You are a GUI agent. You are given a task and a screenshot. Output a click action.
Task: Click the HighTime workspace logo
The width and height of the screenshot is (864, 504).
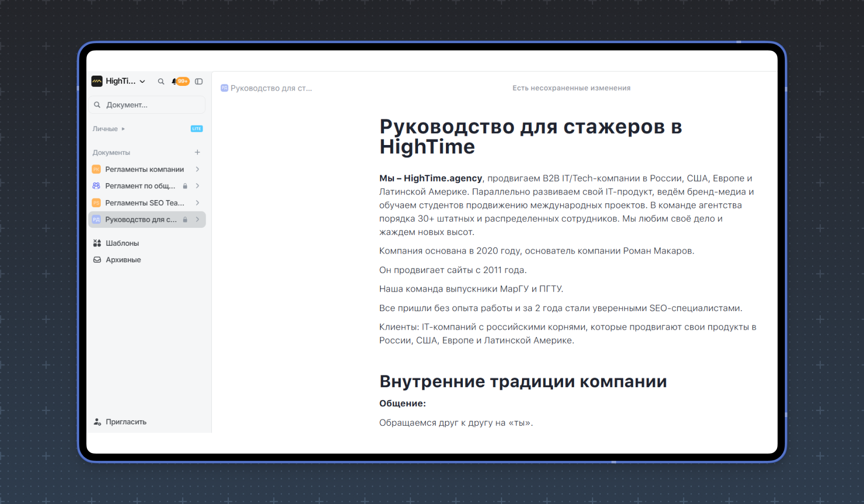[97, 81]
